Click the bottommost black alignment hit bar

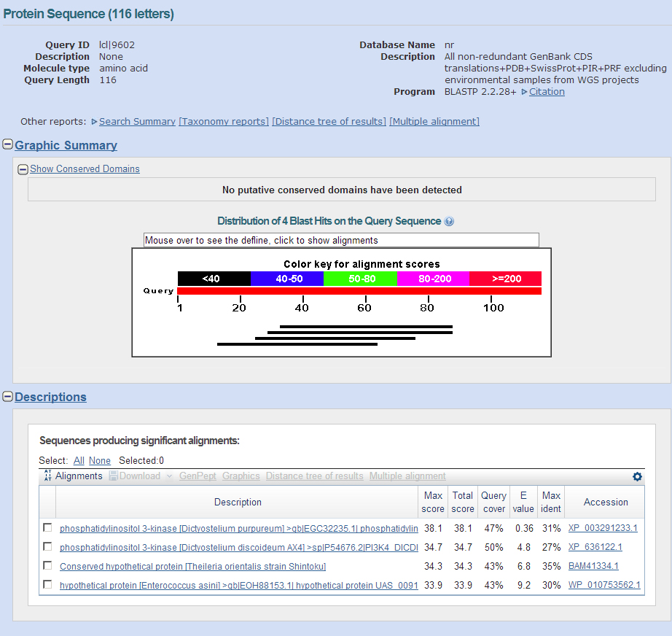(x=297, y=344)
